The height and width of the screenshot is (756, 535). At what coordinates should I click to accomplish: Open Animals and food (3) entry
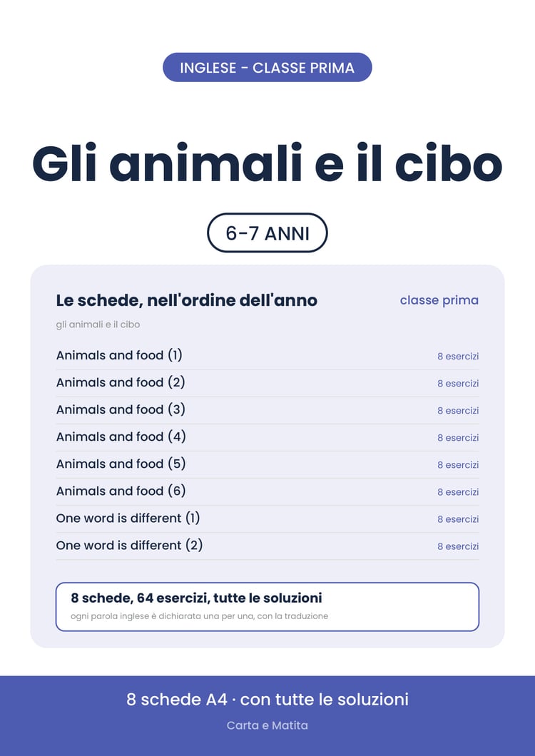click(x=267, y=410)
